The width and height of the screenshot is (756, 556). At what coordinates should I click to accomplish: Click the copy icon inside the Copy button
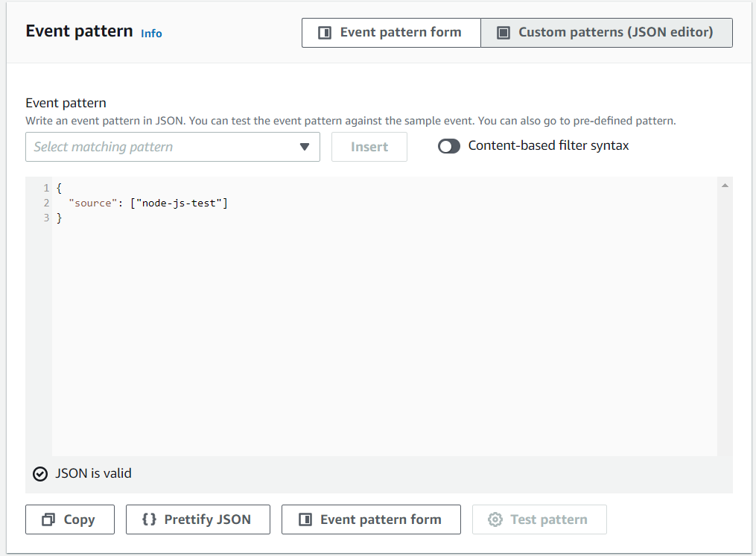pos(48,519)
